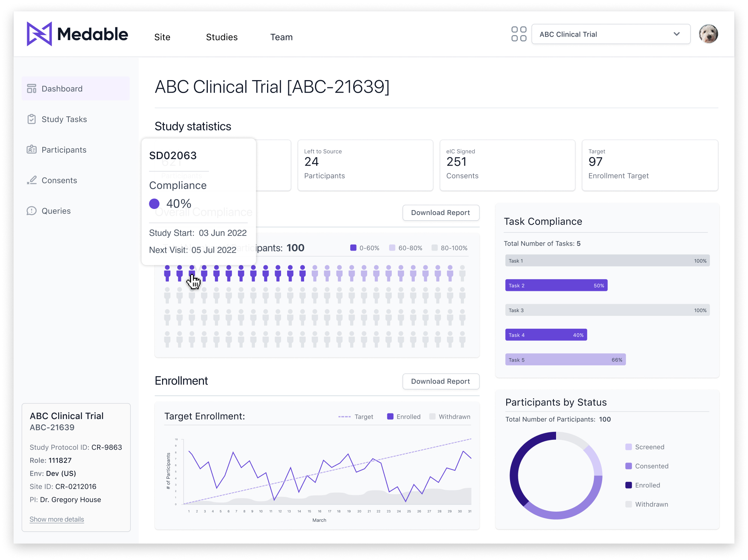
Task: Open the Team menu item
Action: 281,37
